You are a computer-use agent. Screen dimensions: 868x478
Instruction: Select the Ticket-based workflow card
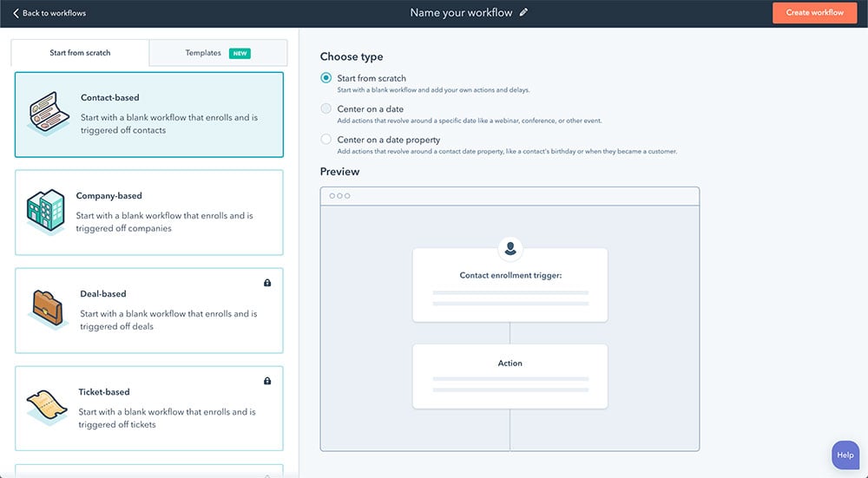[149, 409]
